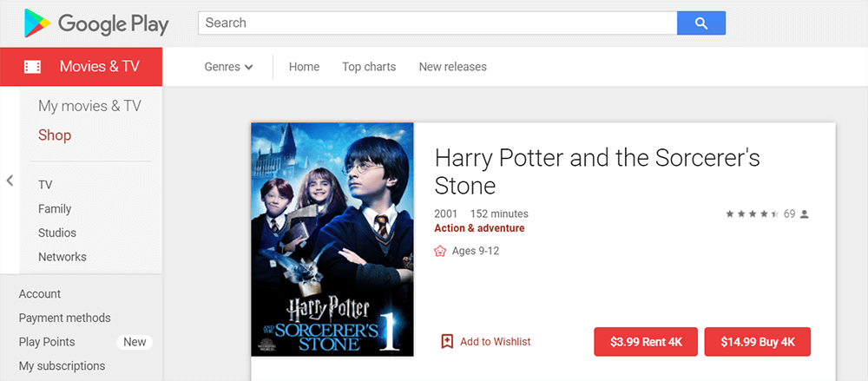Click in the Search field

(x=437, y=23)
